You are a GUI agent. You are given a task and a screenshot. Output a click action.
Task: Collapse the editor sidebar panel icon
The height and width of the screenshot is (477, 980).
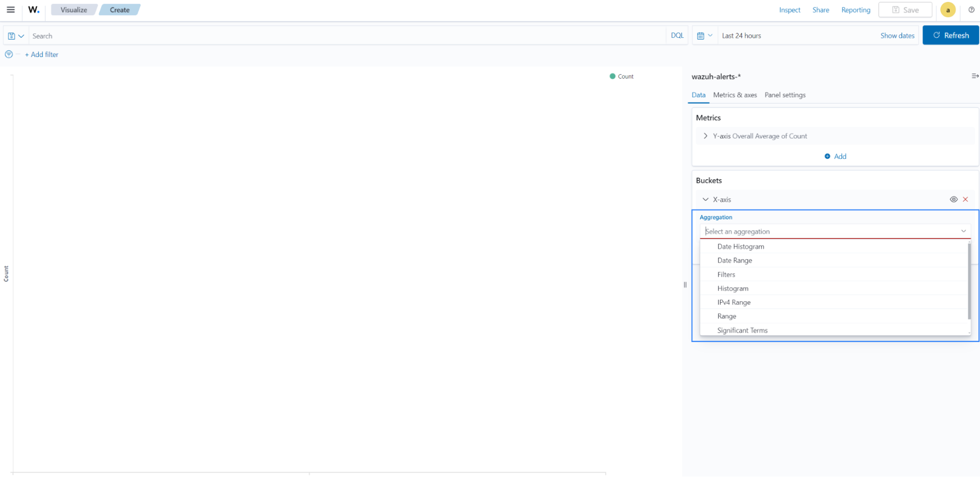975,76
